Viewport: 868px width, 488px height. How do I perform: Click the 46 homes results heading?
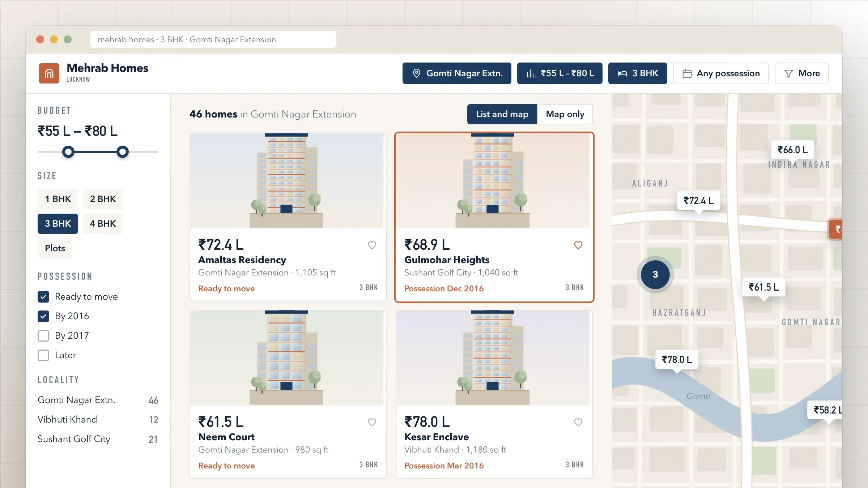click(273, 114)
